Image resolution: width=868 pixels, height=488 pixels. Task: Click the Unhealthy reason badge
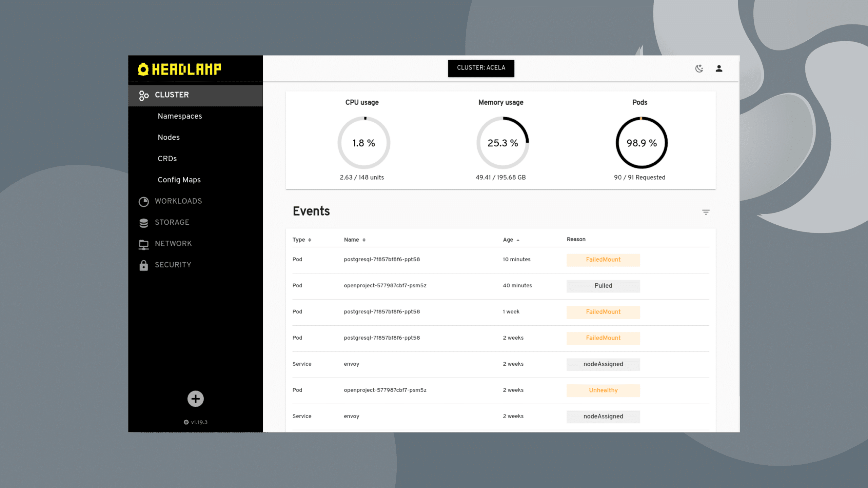click(603, 390)
